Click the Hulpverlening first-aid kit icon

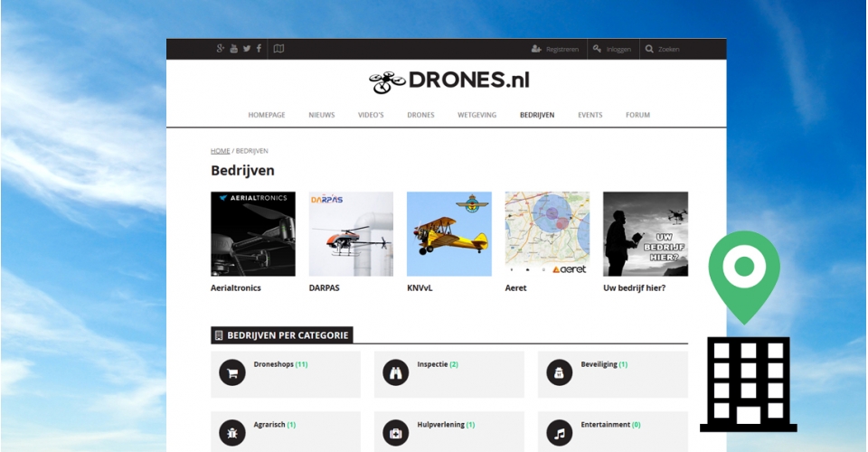click(396, 433)
